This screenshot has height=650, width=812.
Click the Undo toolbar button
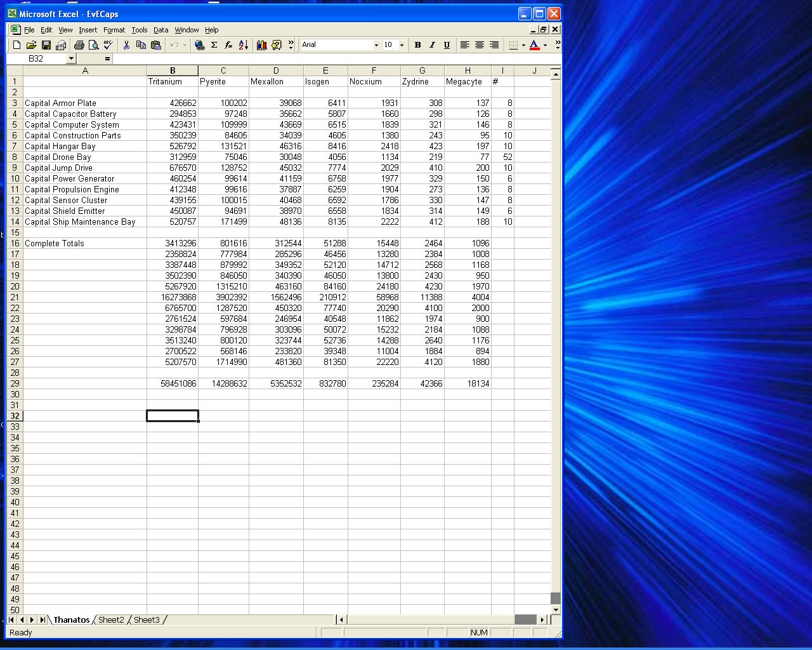[174, 45]
